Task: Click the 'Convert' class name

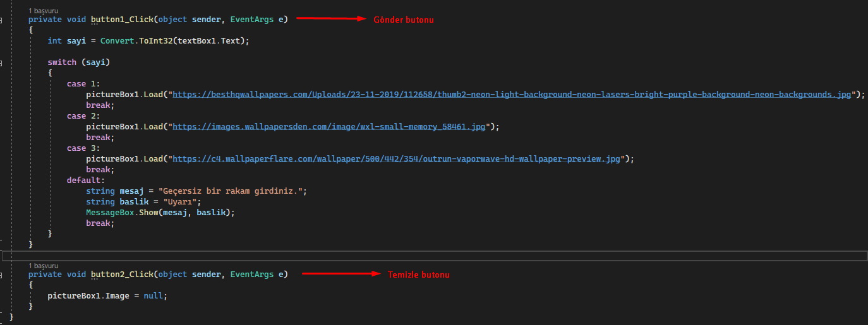Action: [117, 41]
